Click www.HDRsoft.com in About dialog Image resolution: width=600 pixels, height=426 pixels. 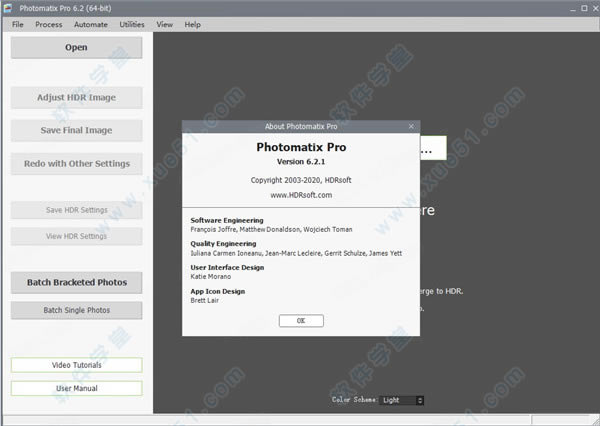tap(301, 195)
